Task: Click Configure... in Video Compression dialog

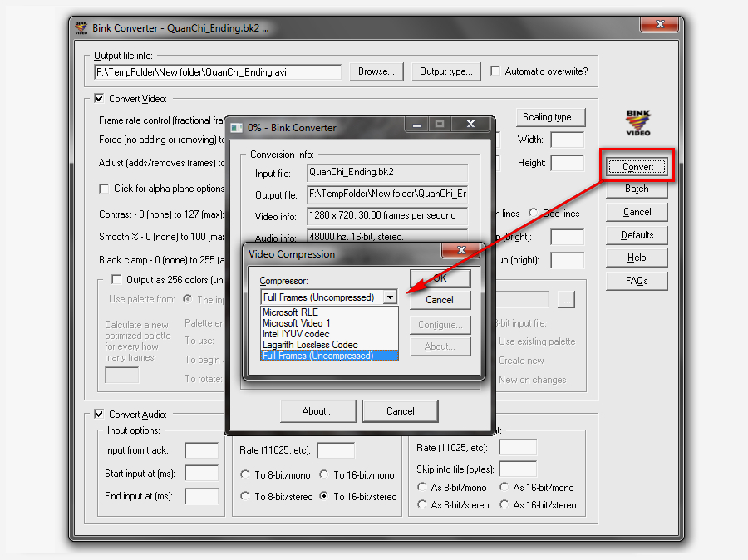Action: coord(440,325)
